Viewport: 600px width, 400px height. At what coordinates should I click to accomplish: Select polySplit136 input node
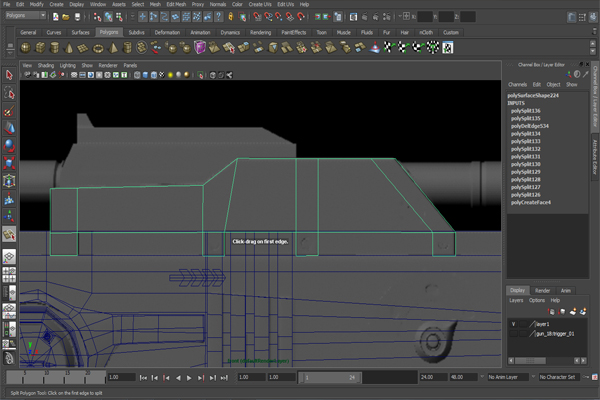[525, 111]
